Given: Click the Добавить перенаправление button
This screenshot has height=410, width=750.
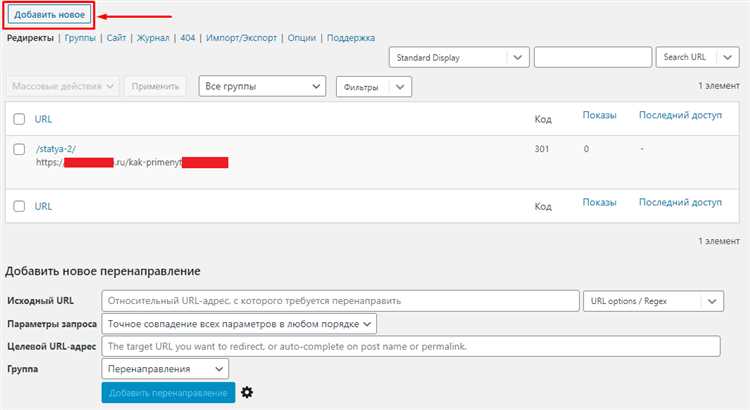Looking at the screenshot, I should [168, 393].
